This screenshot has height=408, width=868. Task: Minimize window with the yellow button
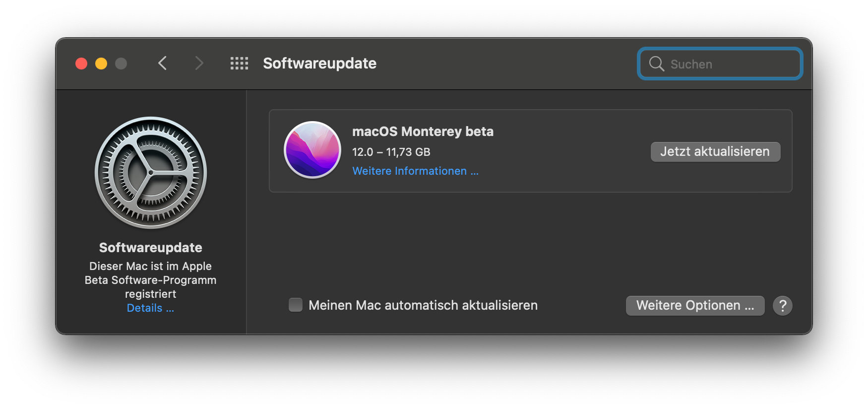[101, 64]
